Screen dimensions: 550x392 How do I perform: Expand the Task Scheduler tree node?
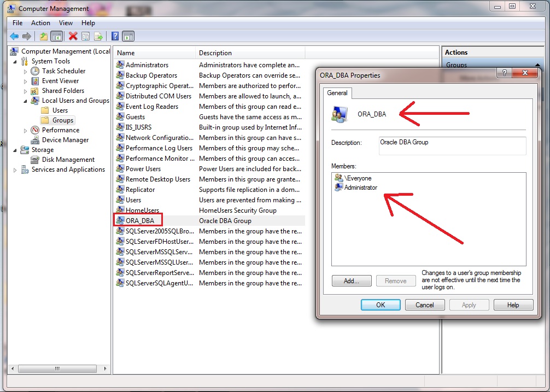point(26,71)
